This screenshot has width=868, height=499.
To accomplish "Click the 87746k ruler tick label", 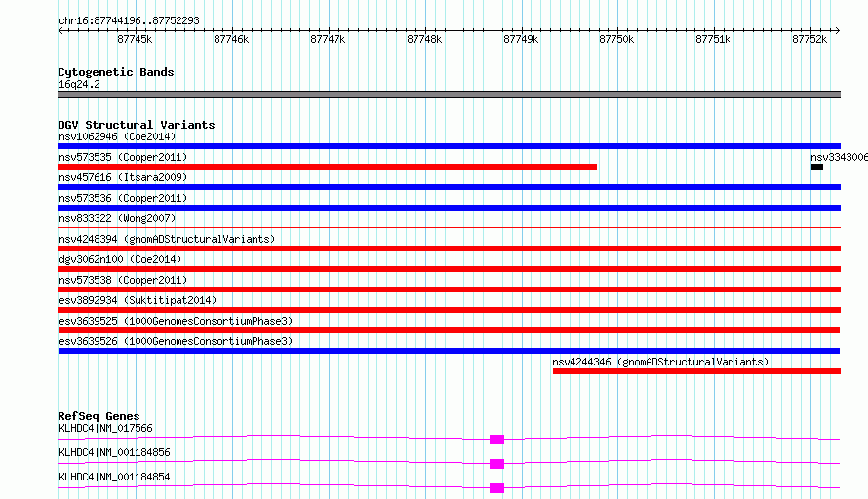I will [x=231, y=39].
